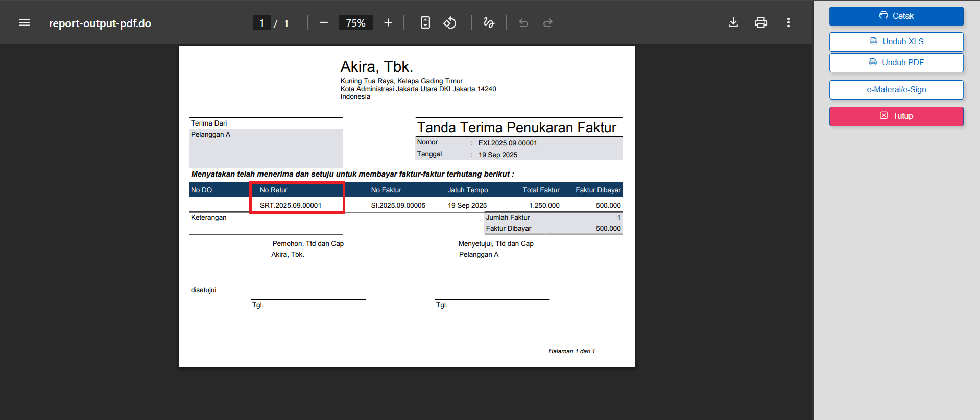The height and width of the screenshot is (420, 980).
Task: Click the SRT.2025.09.00001 retur number
Action: pos(291,205)
